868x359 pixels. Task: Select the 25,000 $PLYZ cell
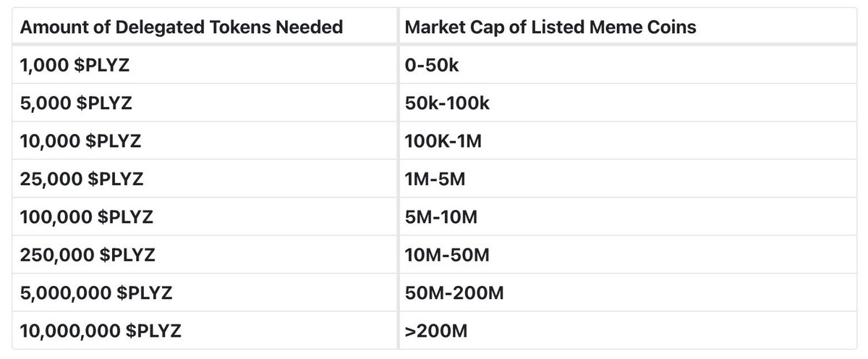point(205,179)
